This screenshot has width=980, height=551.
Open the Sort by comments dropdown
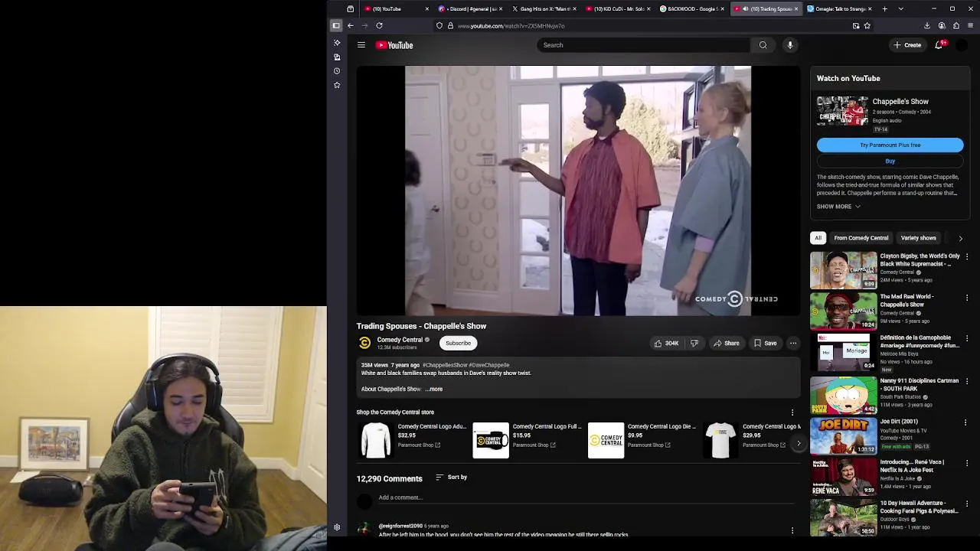[x=451, y=478]
